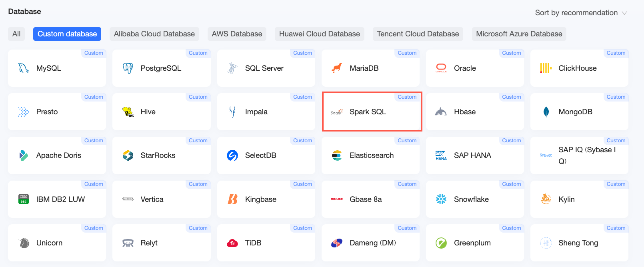Click the Custom tag on MongoDB card
Screen dimensions: 644x267
pyautogui.click(x=616, y=97)
